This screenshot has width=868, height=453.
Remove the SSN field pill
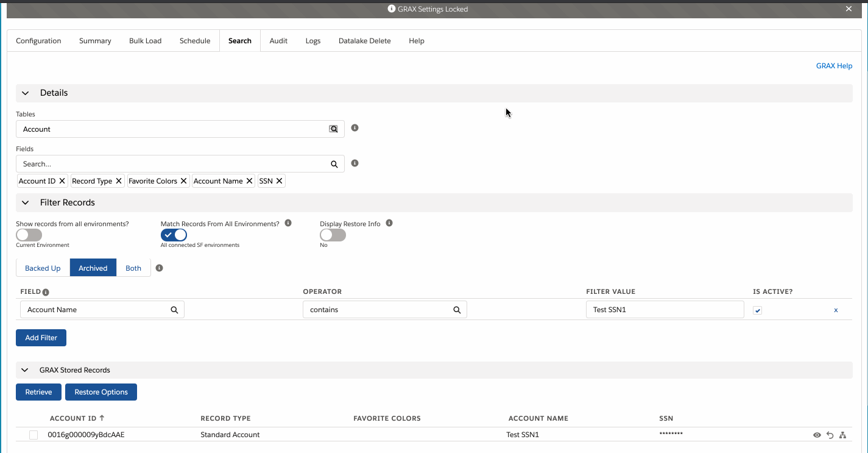click(x=279, y=181)
